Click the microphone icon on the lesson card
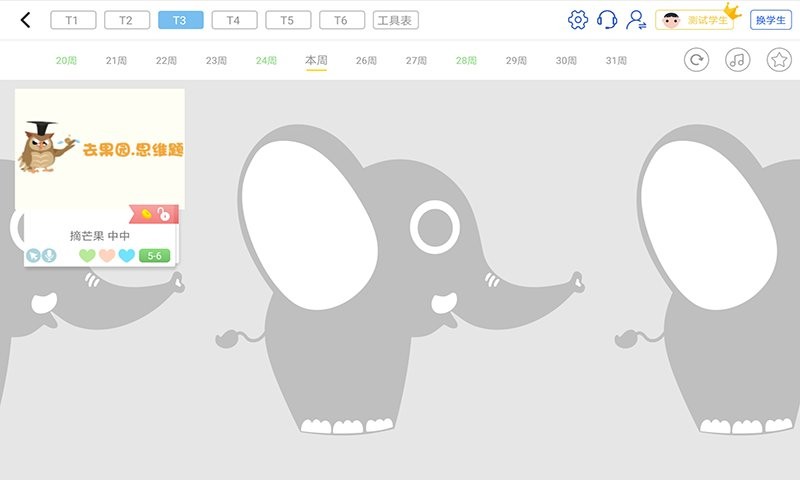This screenshot has height=480, width=800. [x=49, y=255]
